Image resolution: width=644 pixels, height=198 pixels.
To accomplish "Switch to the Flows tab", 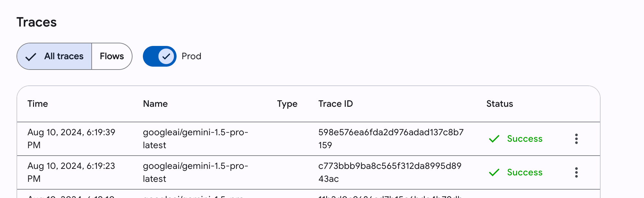I will pos(112,56).
